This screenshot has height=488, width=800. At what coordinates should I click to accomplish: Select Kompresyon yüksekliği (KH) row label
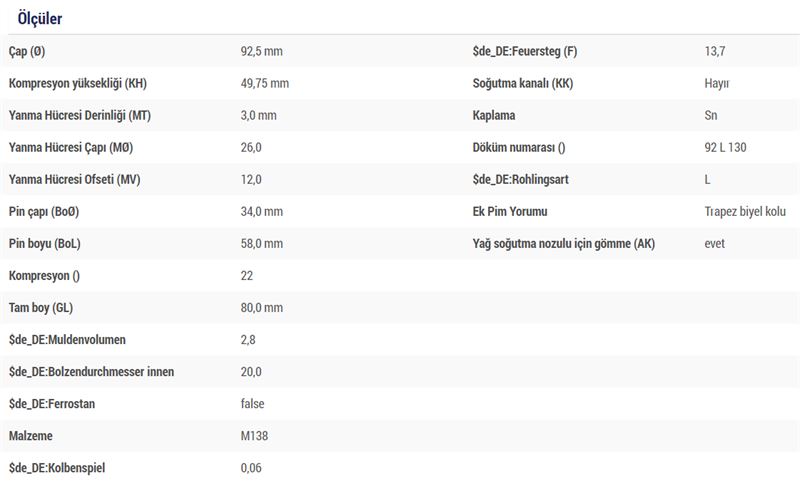[78, 83]
